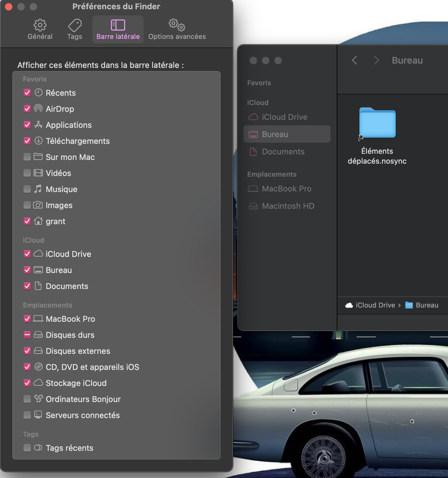Enable the Sur mon Mac checkbox
The width and height of the screenshot is (448, 478).
(27, 157)
